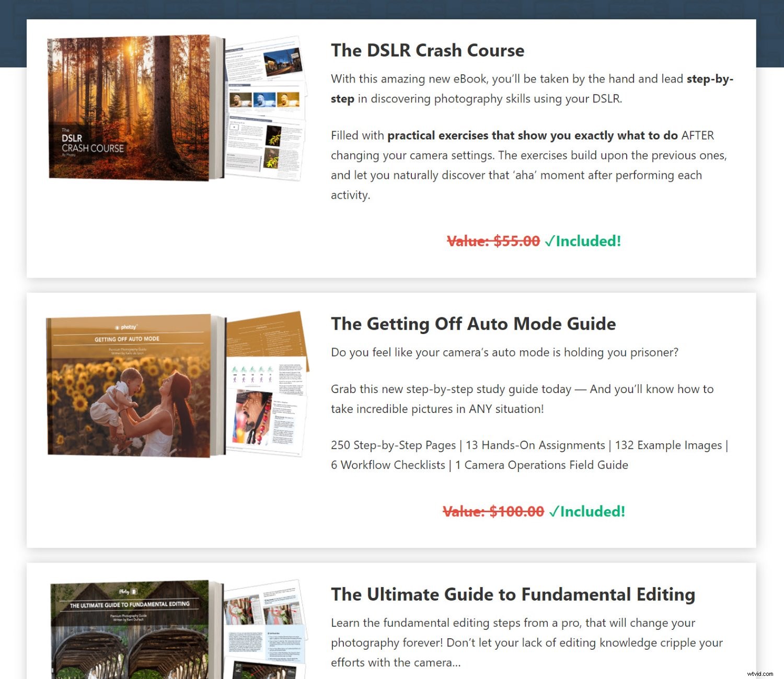784x679 pixels.
Task: Select "The DSLR Crash Course" heading
Action: pyautogui.click(x=427, y=51)
